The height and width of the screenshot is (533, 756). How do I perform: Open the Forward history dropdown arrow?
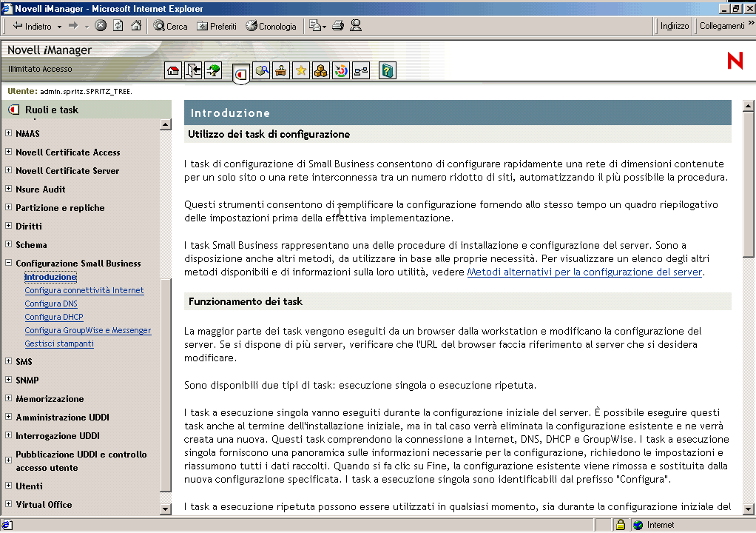click(x=87, y=27)
